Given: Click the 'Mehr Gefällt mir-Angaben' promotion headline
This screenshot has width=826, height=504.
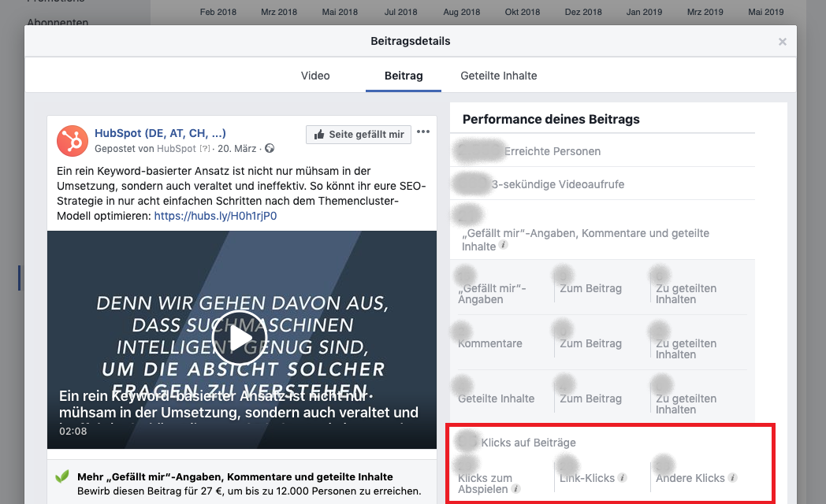Looking at the screenshot, I should point(235,476).
